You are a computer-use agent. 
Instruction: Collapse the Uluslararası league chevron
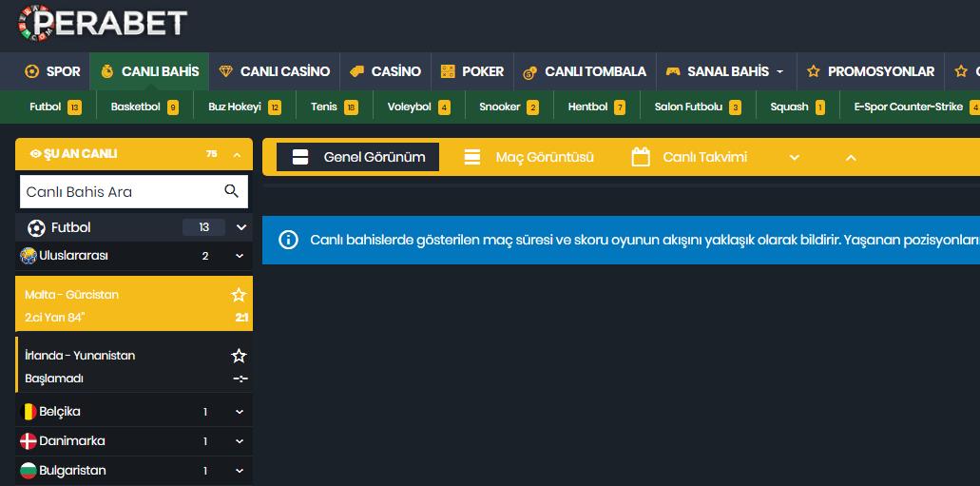240,256
